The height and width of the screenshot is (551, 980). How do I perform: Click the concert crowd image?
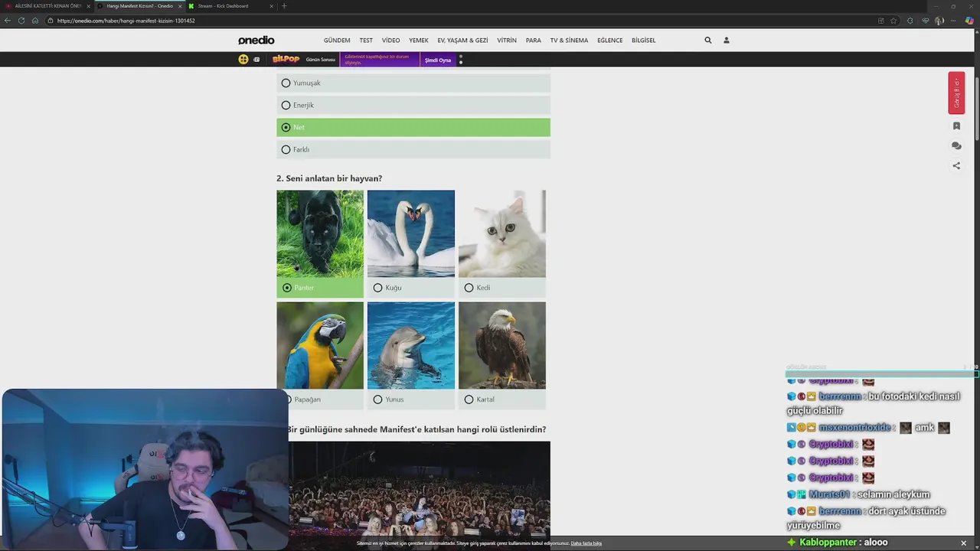tap(420, 488)
